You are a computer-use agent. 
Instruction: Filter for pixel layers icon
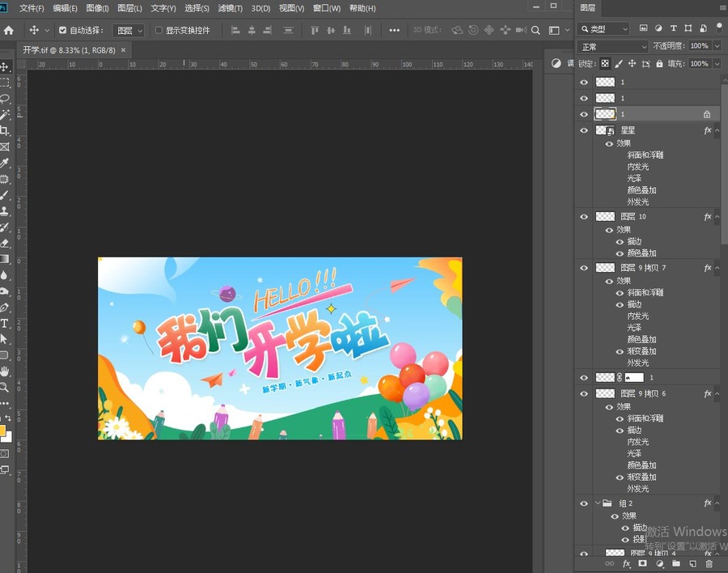644,28
